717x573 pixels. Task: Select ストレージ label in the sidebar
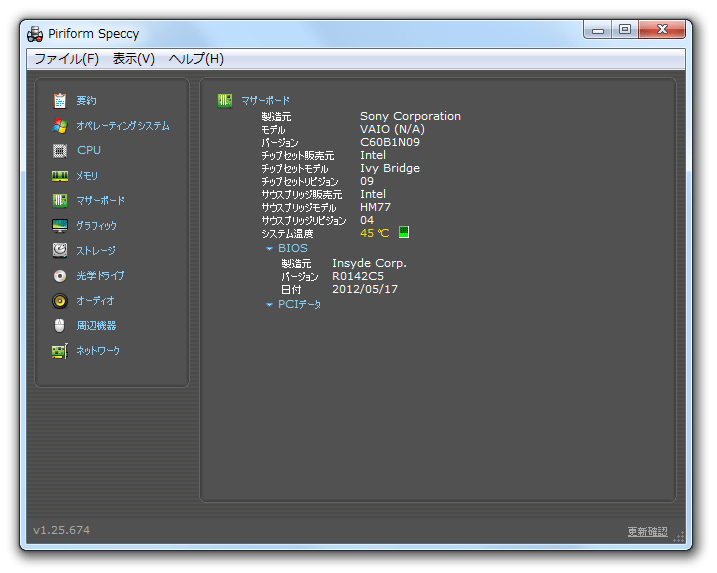(96, 251)
